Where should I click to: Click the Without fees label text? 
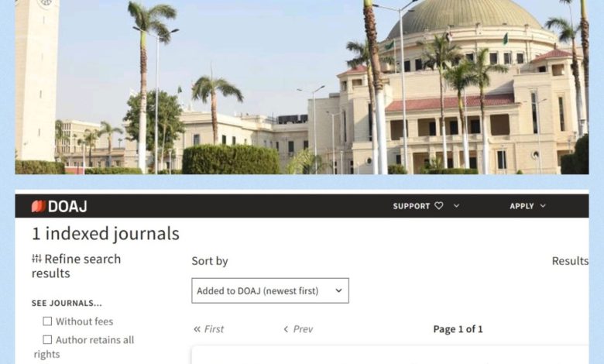click(84, 321)
